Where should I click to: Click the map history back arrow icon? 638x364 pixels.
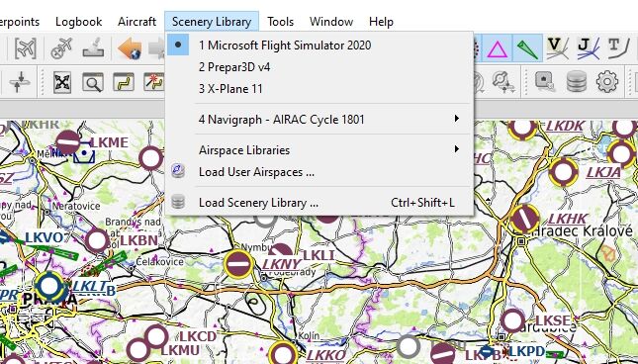130,48
